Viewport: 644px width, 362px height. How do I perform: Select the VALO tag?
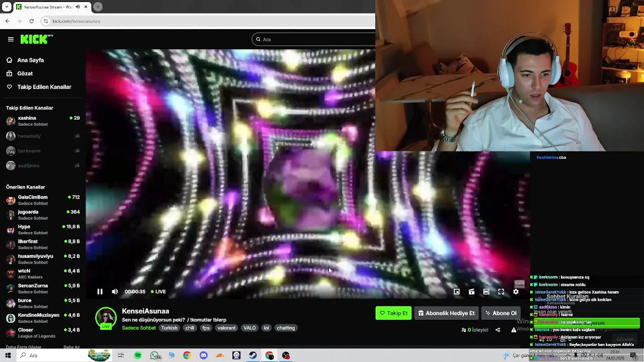point(250,328)
